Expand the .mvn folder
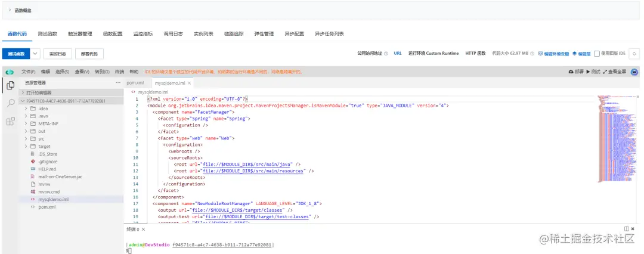 (x=26, y=116)
